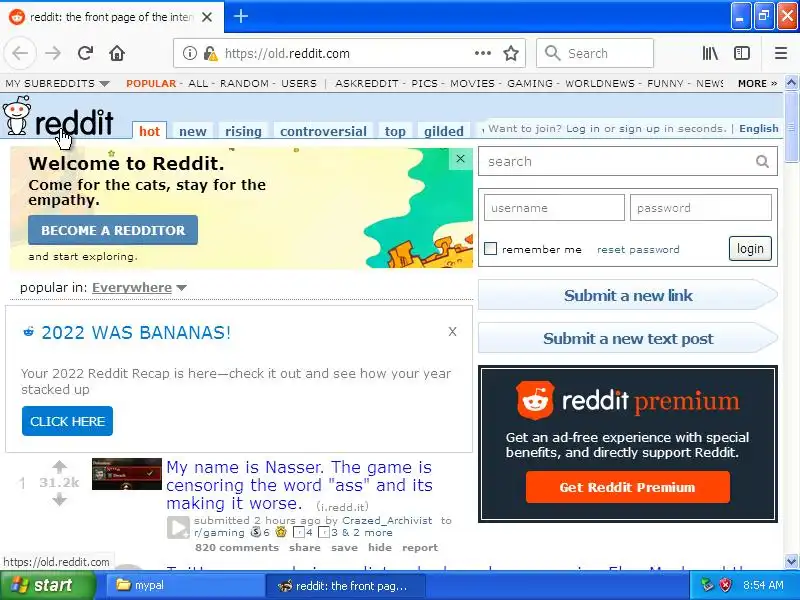This screenshot has width=800, height=600.
Task: Close the reddit browser tab
Action: 207,17
